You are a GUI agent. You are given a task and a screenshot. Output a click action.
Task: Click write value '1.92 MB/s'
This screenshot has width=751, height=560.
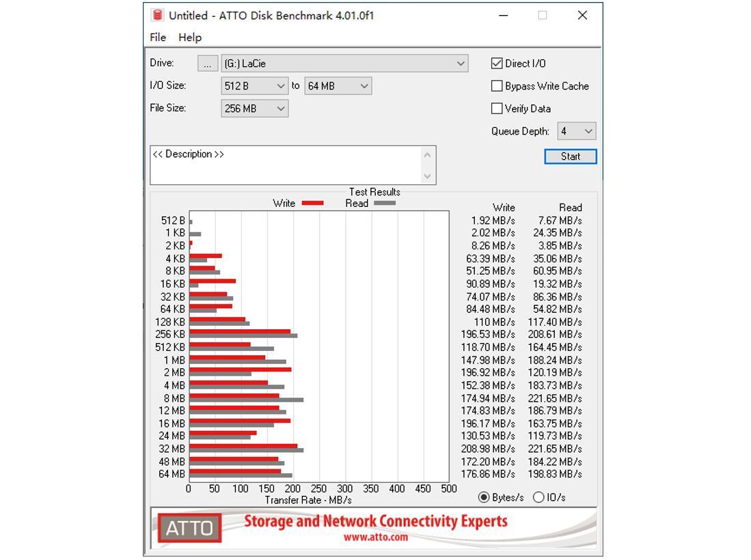tap(493, 221)
